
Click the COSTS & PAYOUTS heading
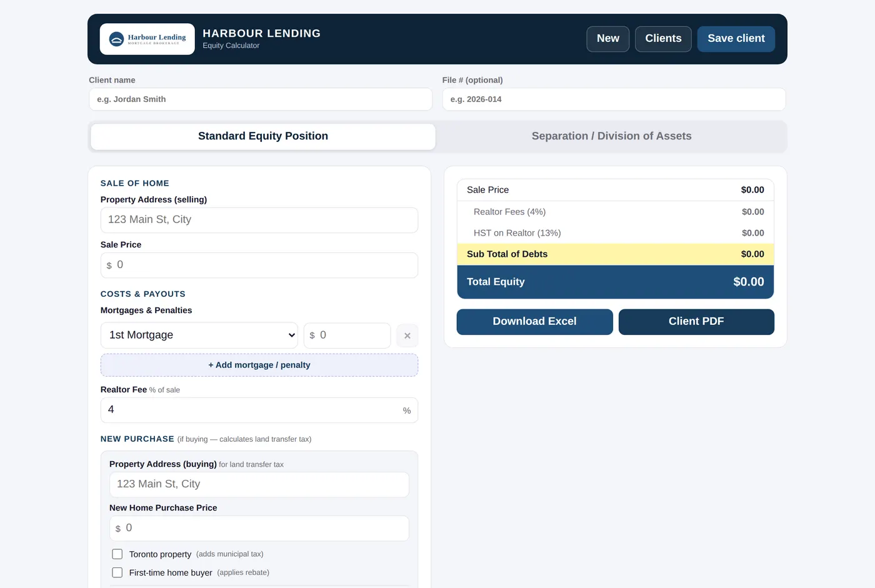pos(143,294)
